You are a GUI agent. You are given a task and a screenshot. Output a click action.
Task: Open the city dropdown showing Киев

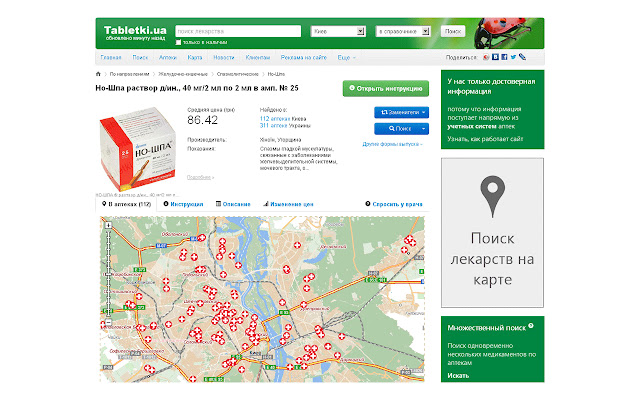(338, 31)
